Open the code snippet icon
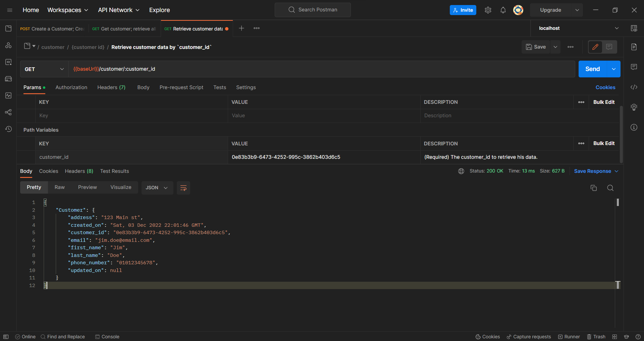This screenshot has height=341, width=644. point(634,87)
